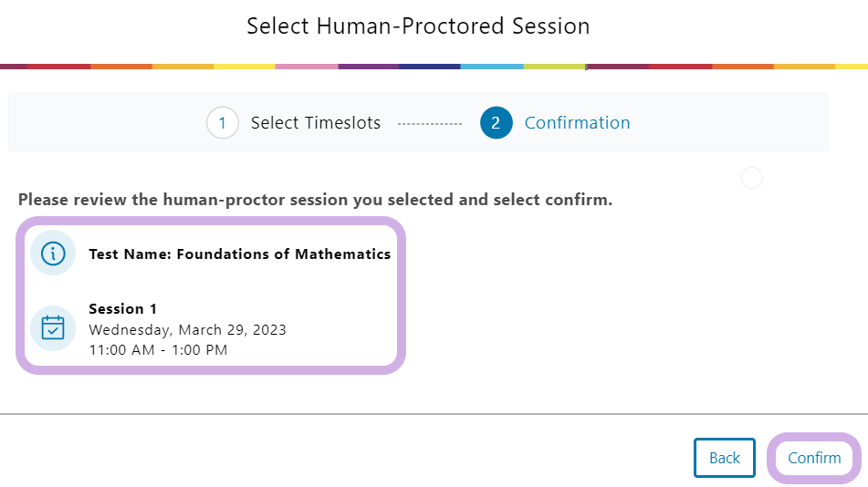
Task: Click the pink segment of the color stripe
Action: 307,67
